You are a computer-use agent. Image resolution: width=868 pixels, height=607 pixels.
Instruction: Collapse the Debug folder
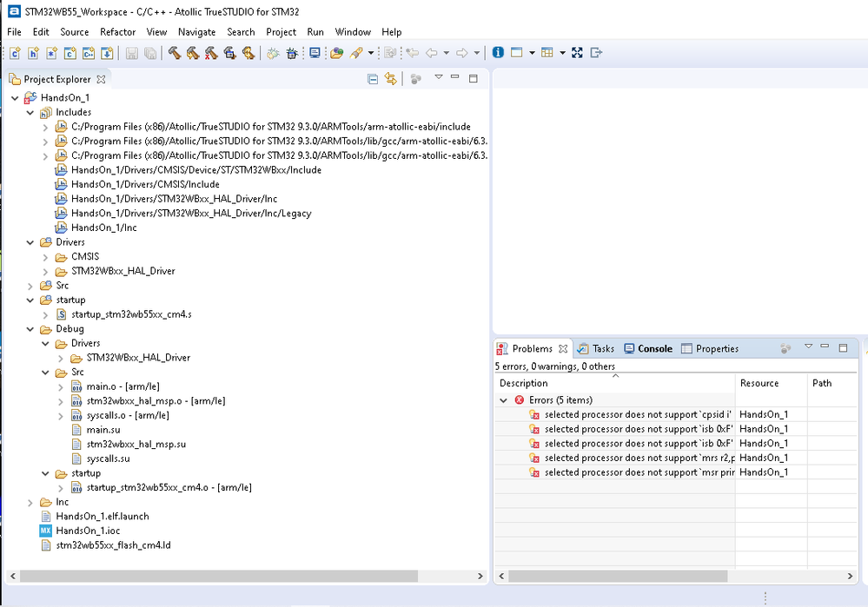click(x=30, y=329)
